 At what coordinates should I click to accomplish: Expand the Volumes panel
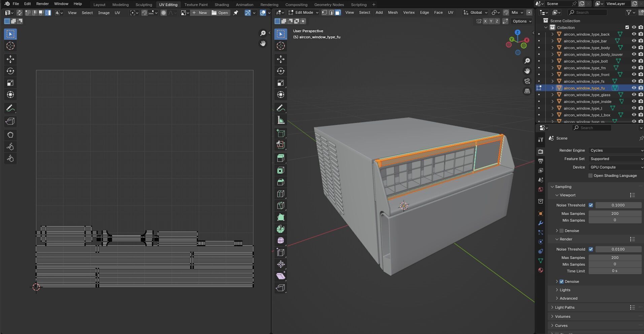click(x=563, y=317)
